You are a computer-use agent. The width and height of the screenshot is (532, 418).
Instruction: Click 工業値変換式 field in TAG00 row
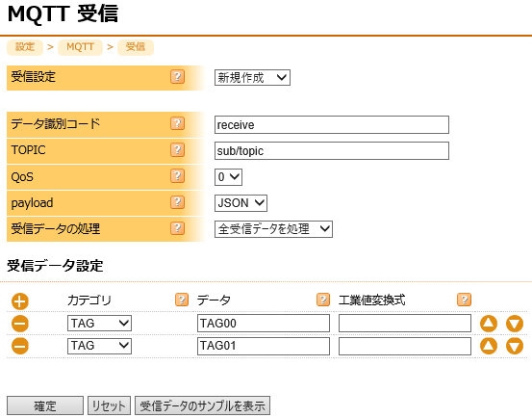[405, 324]
